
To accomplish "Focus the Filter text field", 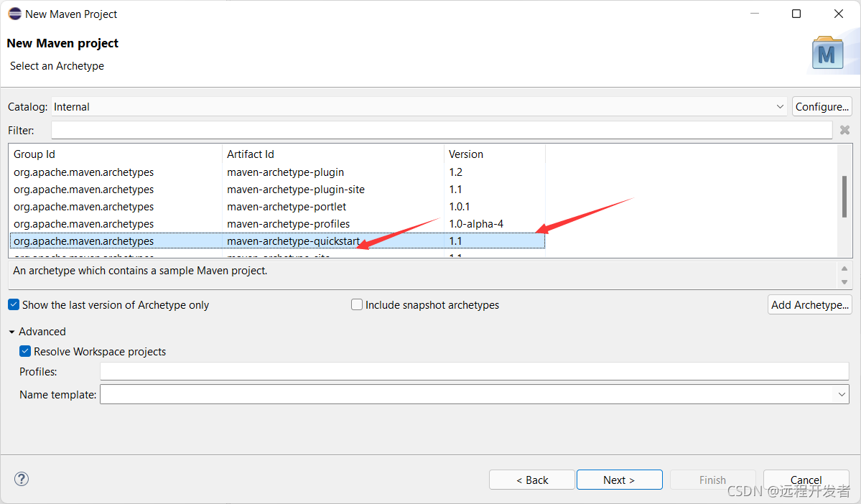I will point(442,130).
